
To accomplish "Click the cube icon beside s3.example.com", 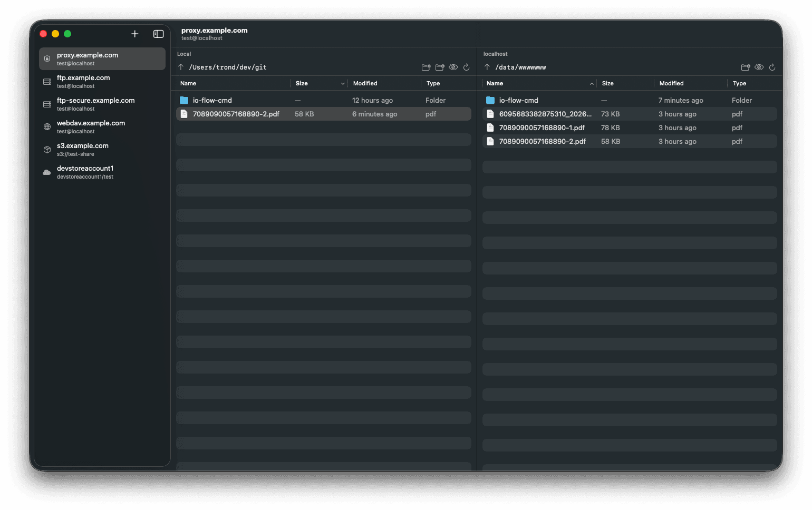I will pyautogui.click(x=47, y=150).
